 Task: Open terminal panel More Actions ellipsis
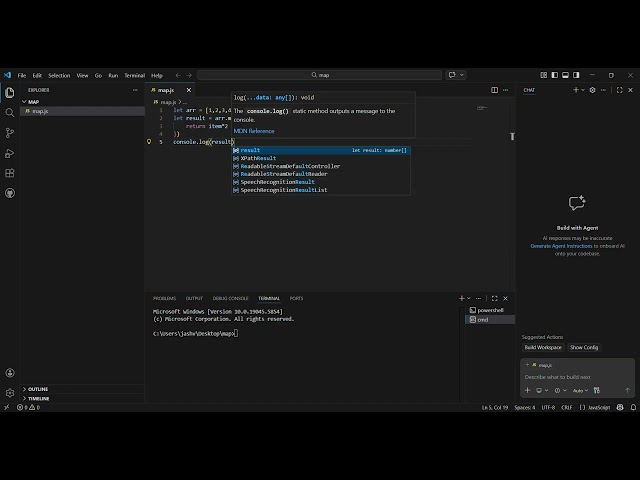pos(478,298)
